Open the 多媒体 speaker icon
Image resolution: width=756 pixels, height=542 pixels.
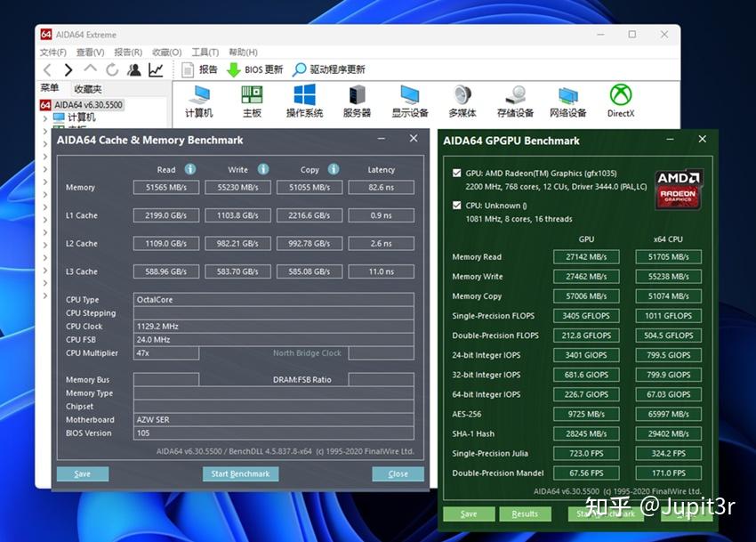[462, 101]
